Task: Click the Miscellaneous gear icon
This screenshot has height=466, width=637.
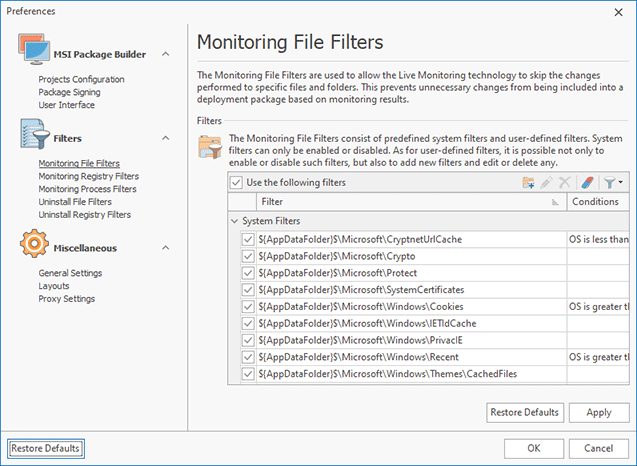Action: coord(34,243)
